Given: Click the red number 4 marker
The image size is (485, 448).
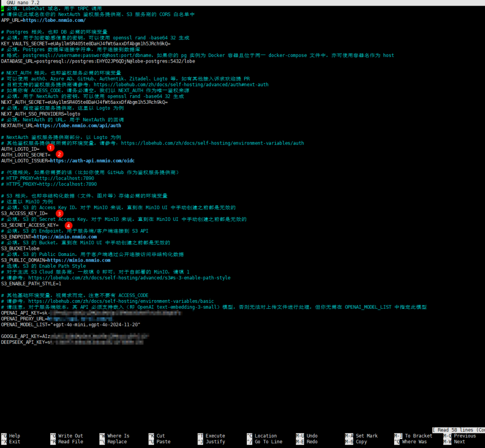Looking at the screenshot, I should (69, 226).
